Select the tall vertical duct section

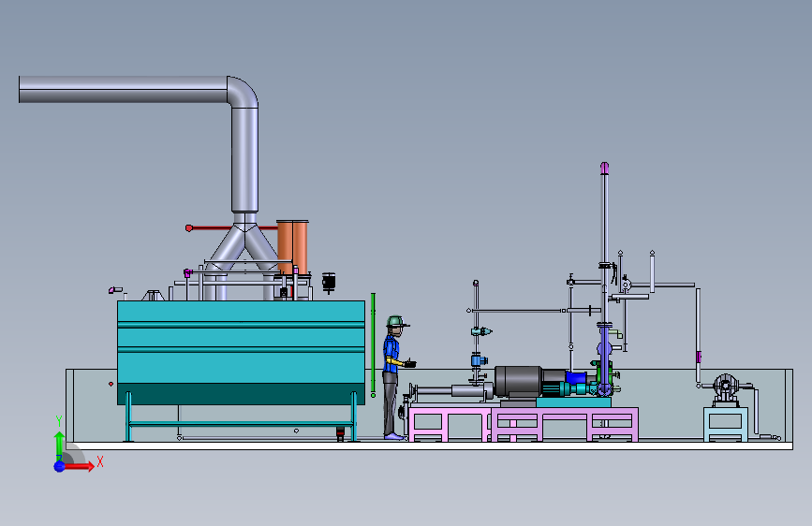click(244, 159)
